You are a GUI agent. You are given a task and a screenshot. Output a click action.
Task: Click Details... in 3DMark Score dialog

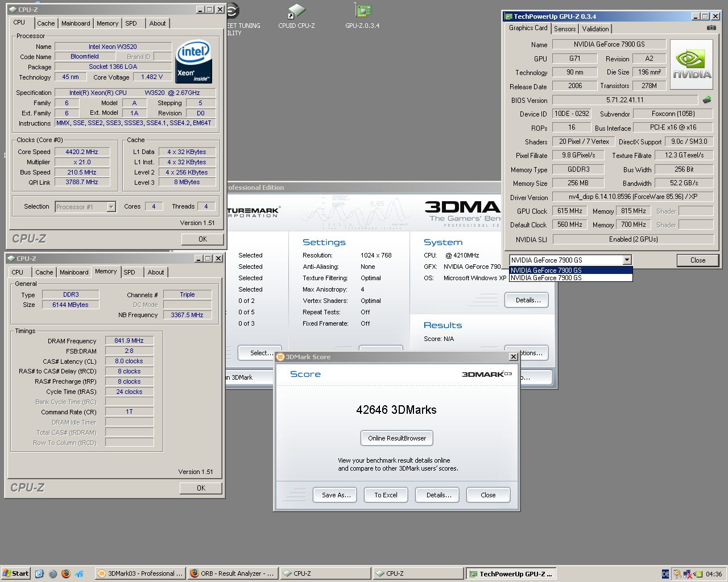tap(439, 495)
